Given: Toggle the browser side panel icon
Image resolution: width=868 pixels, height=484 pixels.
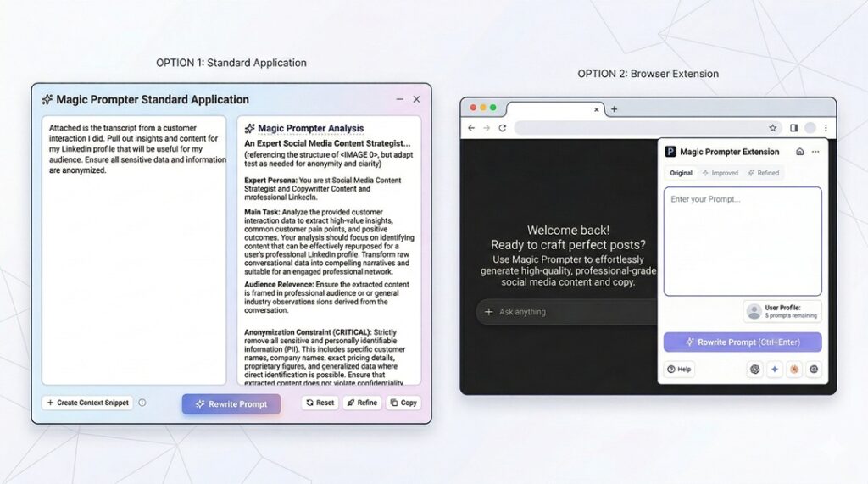Looking at the screenshot, I should coord(793,128).
